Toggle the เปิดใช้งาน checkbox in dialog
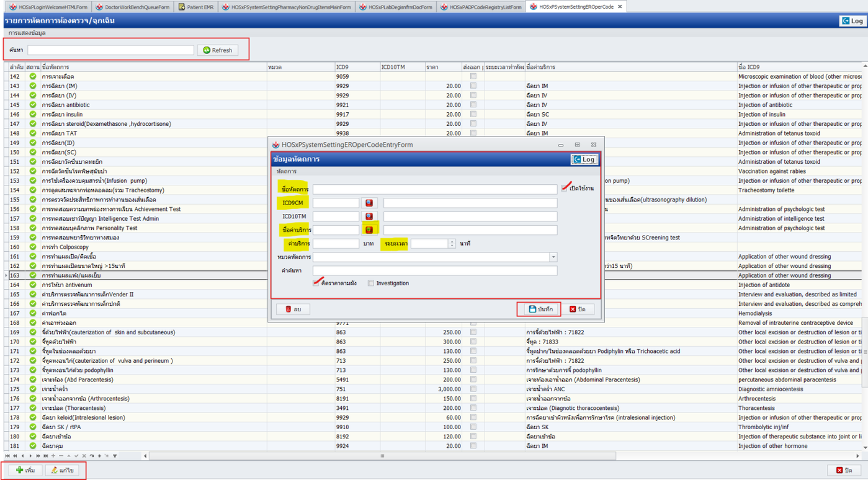Screen dimensions: 868x480 [x=565, y=189]
